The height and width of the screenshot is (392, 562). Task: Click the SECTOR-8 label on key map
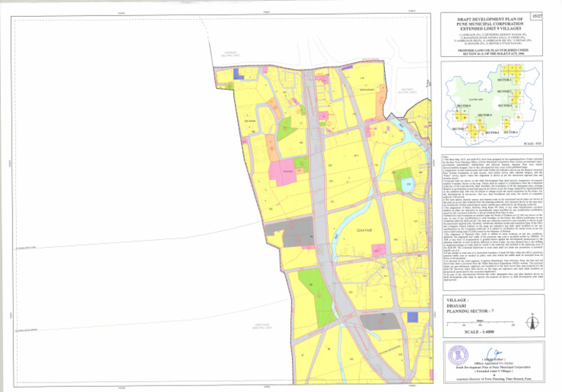pyautogui.click(x=464, y=106)
